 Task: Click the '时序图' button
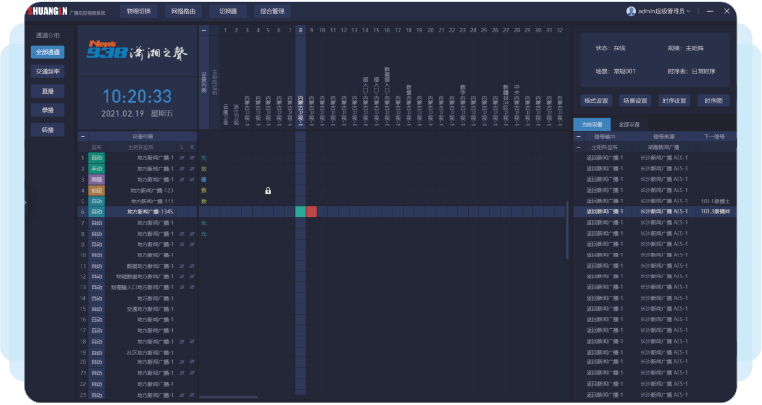[x=714, y=101]
